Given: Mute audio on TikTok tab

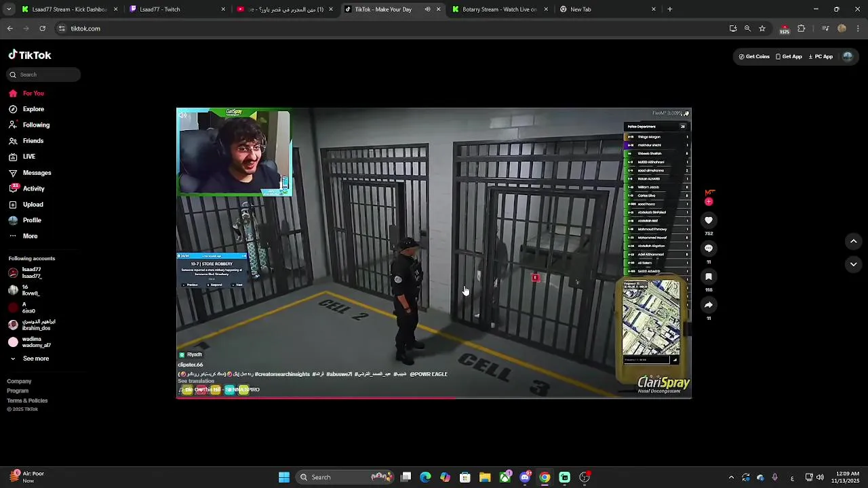Looking at the screenshot, I should click(427, 9).
